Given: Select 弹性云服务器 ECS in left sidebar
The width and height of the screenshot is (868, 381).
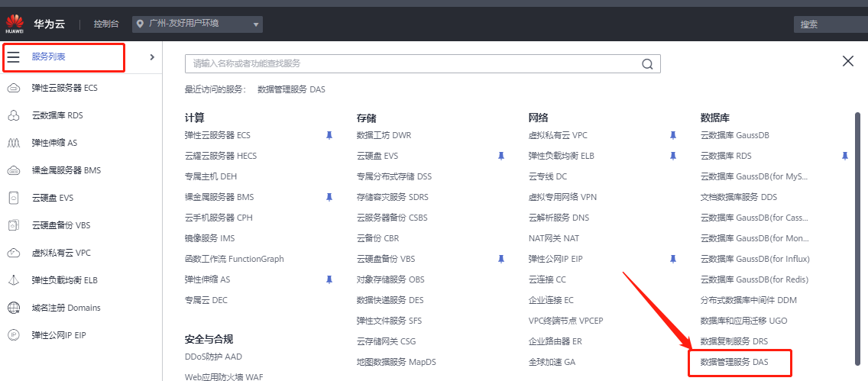Looking at the screenshot, I should click(65, 88).
